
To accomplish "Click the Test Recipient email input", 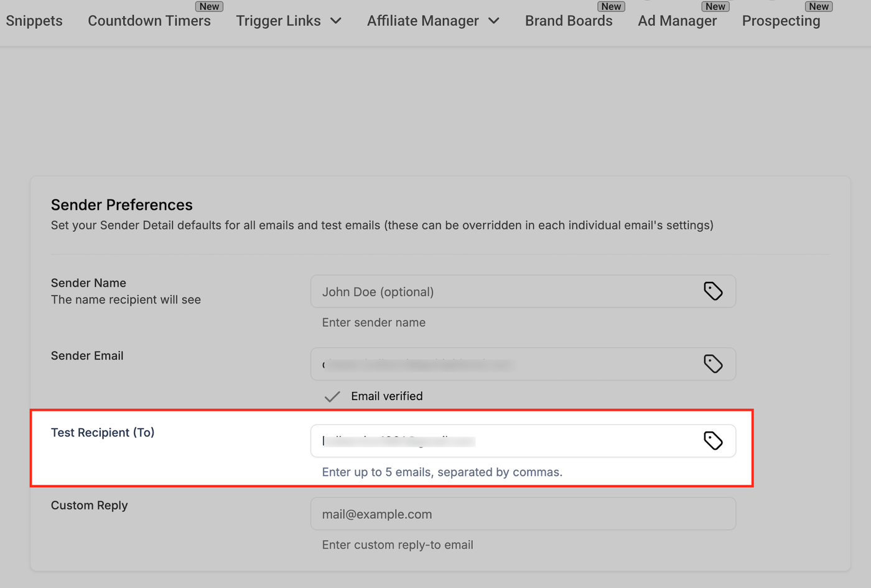I will point(504,441).
